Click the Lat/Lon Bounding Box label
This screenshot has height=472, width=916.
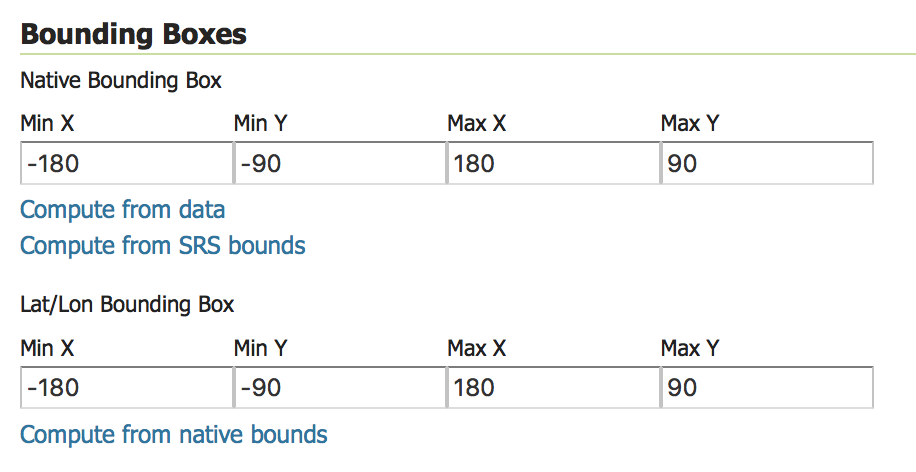(x=127, y=303)
